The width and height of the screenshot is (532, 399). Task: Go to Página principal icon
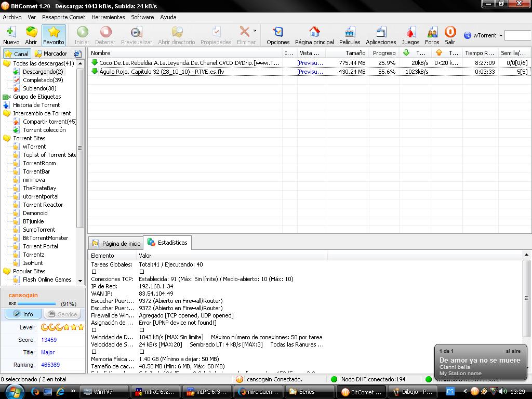tap(314, 35)
